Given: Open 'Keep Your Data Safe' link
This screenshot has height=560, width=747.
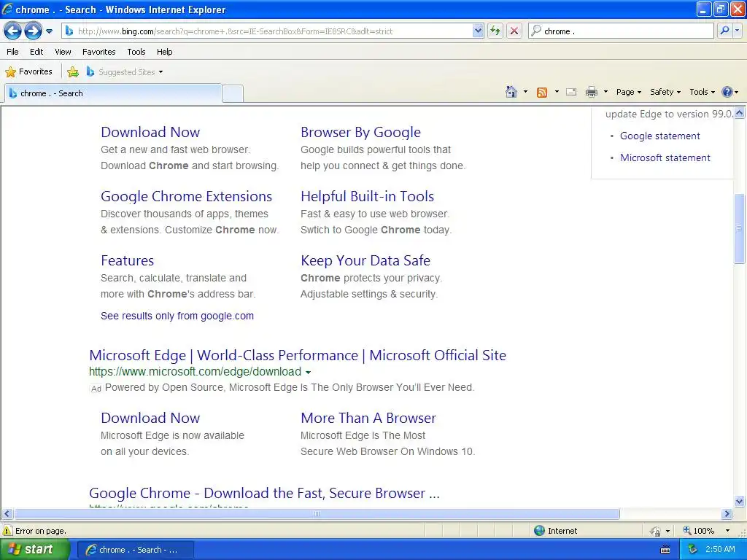Looking at the screenshot, I should [365, 260].
